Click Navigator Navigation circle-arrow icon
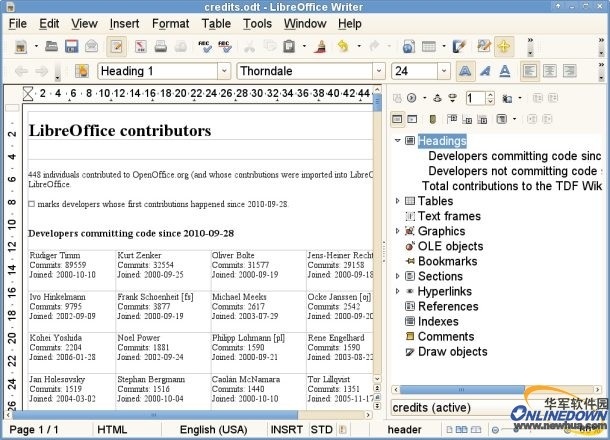Viewport: 610px width, 440px height. [412, 98]
